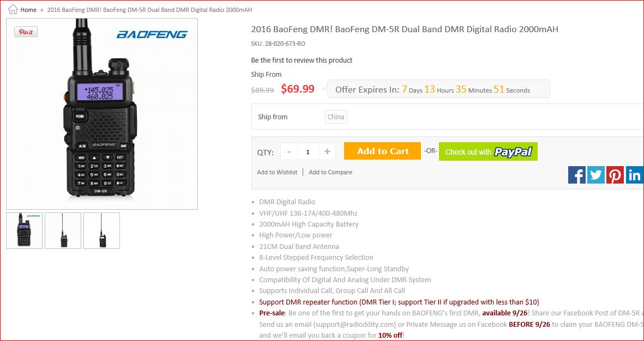Click the main BaoFeng DM-5R product image
Viewport: 644px width, 341px height.
pos(102,114)
